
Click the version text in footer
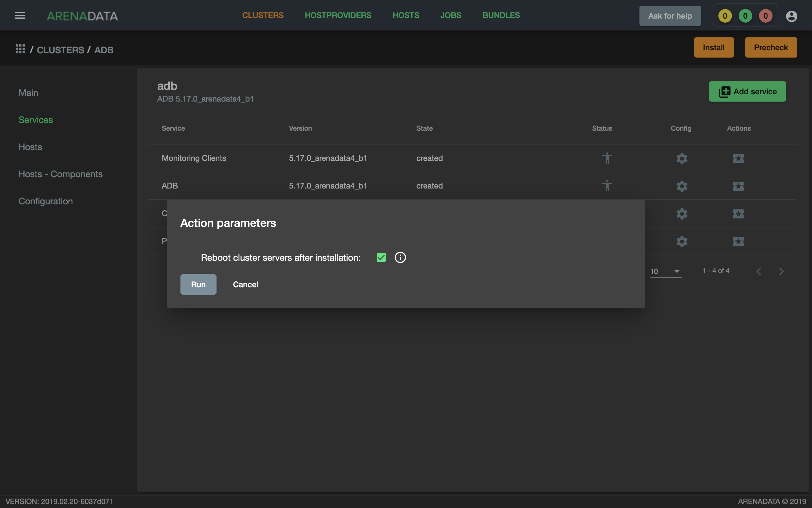tap(59, 501)
